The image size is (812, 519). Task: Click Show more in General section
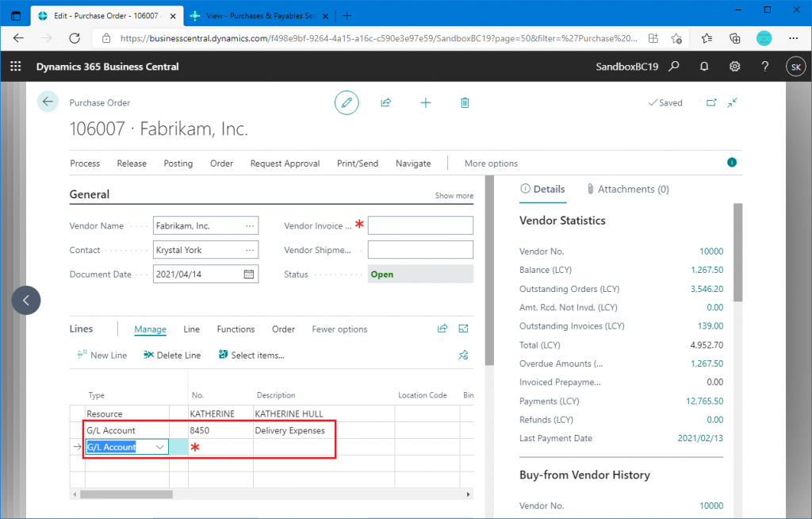point(454,195)
